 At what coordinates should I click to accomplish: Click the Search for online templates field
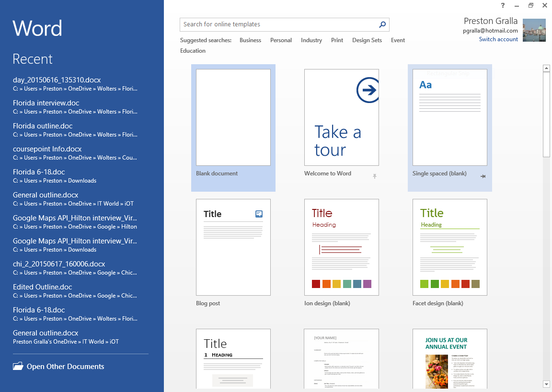tap(278, 24)
